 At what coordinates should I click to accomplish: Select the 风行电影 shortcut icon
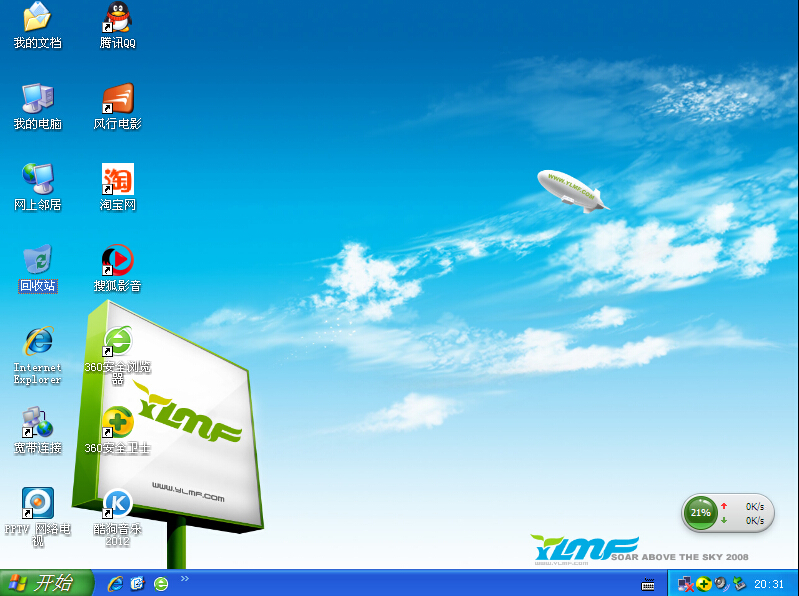point(118,106)
